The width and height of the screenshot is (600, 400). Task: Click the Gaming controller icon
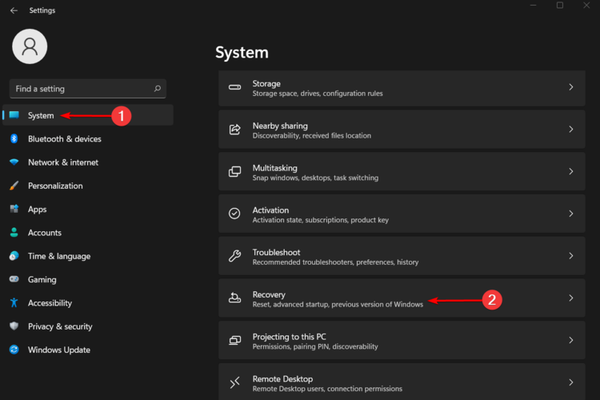[14, 280]
